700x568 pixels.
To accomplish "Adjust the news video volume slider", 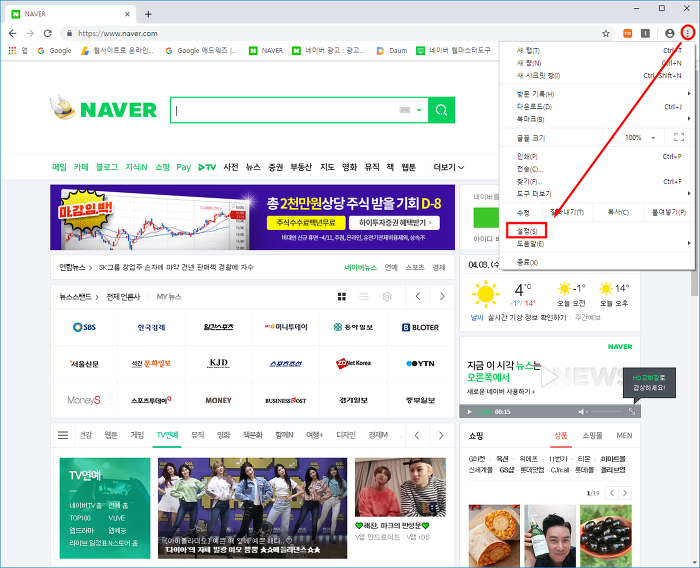I will (606, 412).
